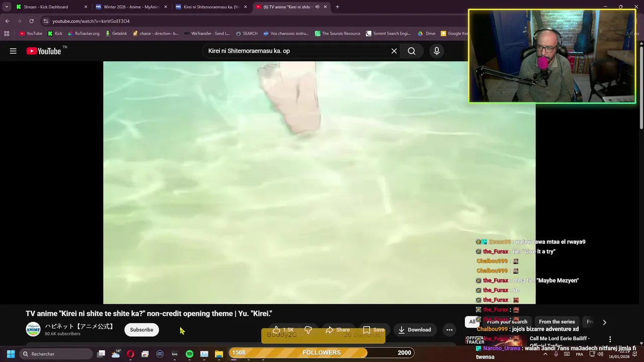The width and height of the screenshot is (644, 362).
Task: Open Opera browser from taskbar
Action: coord(130,354)
